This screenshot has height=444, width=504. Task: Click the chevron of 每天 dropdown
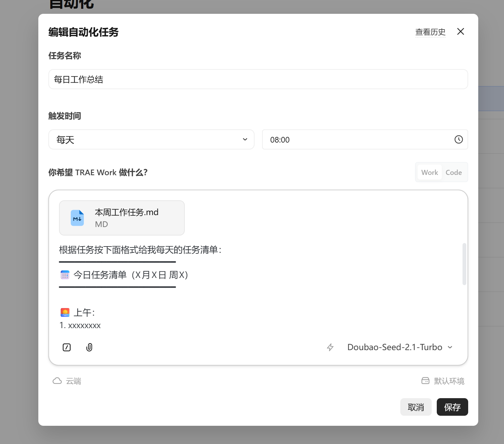(245, 139)
